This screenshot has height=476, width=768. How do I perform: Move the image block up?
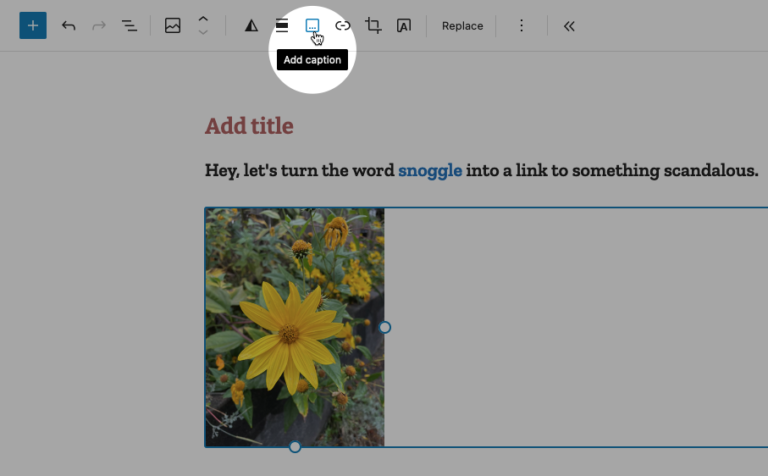(x=203, y=19)
